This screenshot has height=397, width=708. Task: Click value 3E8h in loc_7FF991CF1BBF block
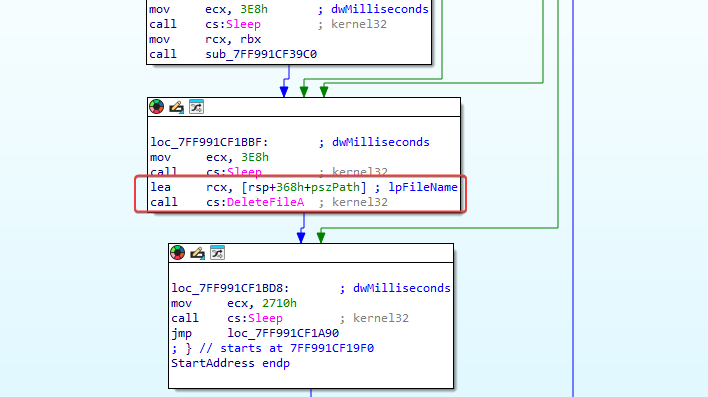[255, 157]
